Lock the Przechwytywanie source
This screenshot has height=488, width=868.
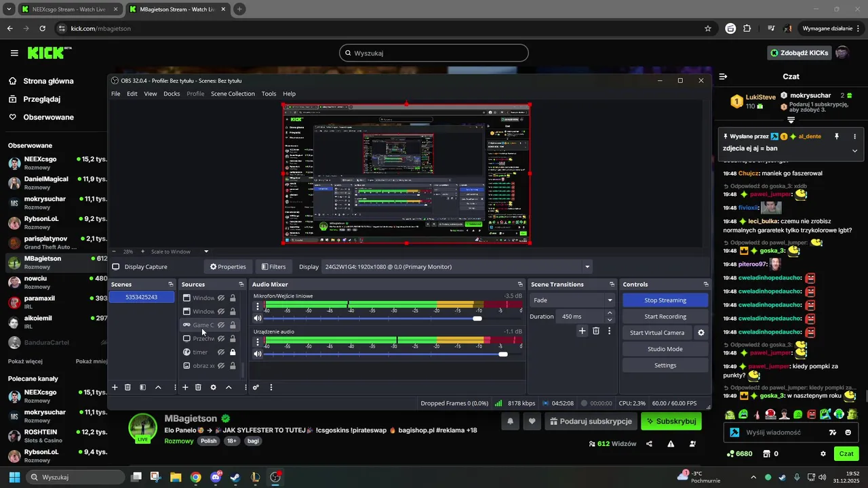click(233, 339)
